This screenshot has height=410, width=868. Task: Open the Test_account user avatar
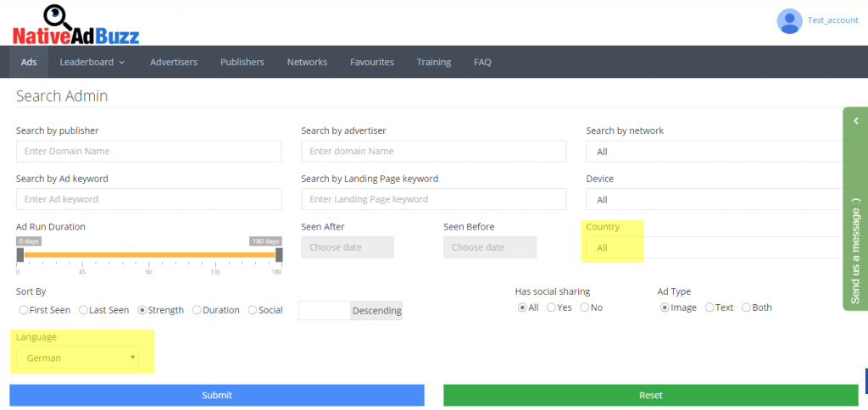point(789,21)
